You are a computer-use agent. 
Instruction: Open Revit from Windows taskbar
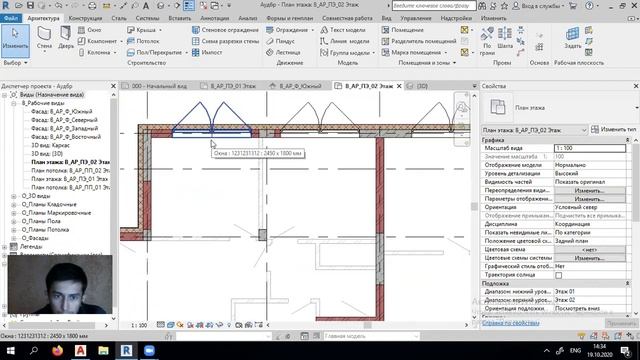[126, 351]
